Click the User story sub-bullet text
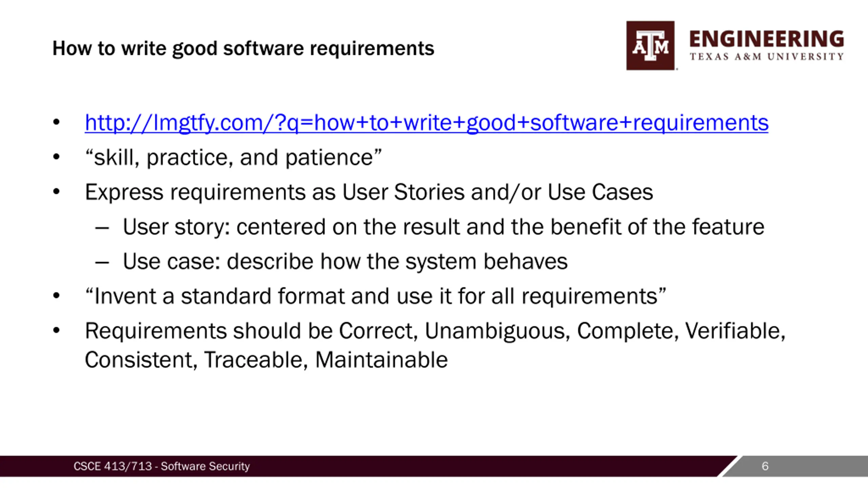The width and height of the screenshot is (868, 488). pyautogui.click(x=443, y=227)
